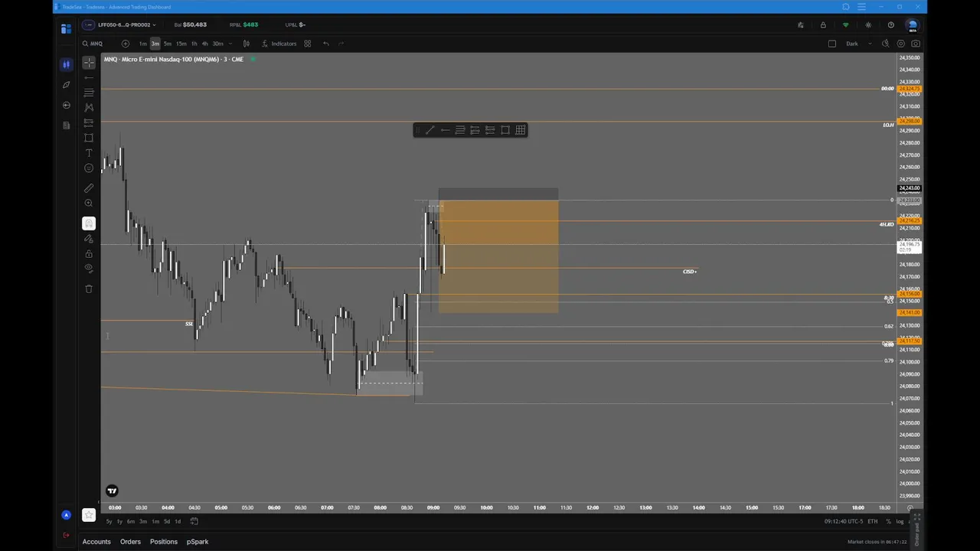Toggle log scale on price axis
980x551 pixels.
click(900, 521)
